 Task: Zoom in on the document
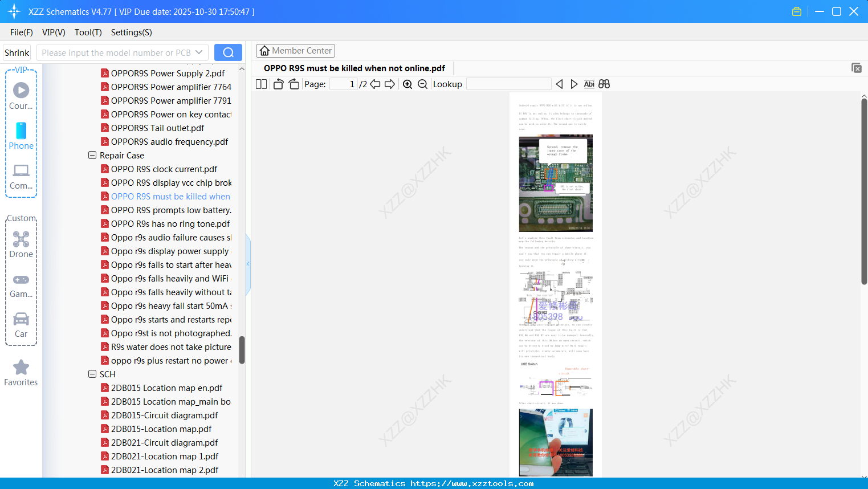(407, 84)
